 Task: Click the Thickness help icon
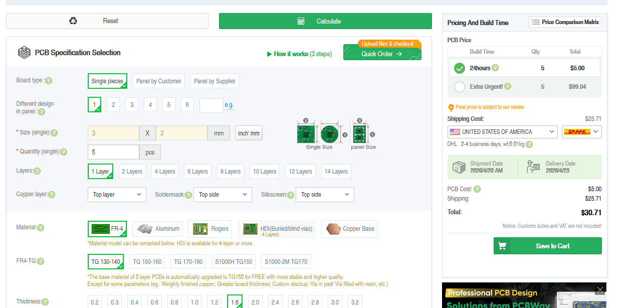click(x=45, y=302)
